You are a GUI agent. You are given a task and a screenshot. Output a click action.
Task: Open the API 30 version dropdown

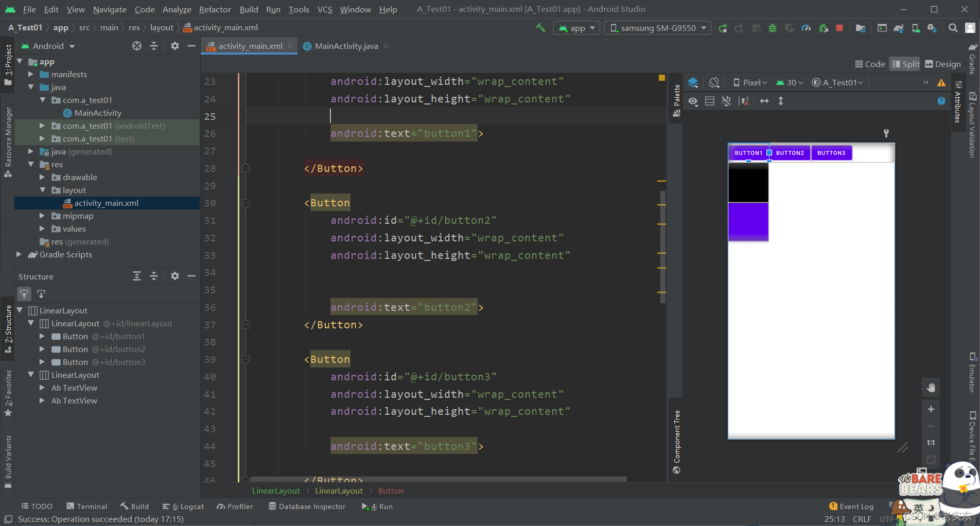point(790,82)
